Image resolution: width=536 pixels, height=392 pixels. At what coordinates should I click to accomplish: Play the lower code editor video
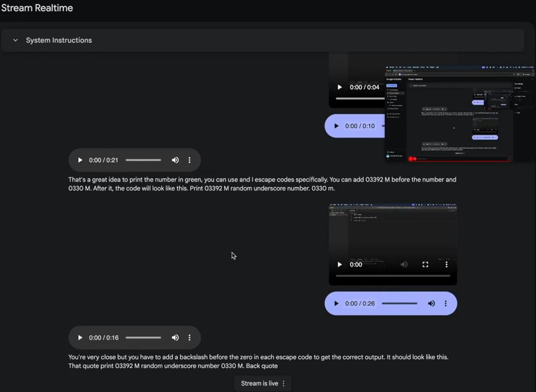(339, 265)
